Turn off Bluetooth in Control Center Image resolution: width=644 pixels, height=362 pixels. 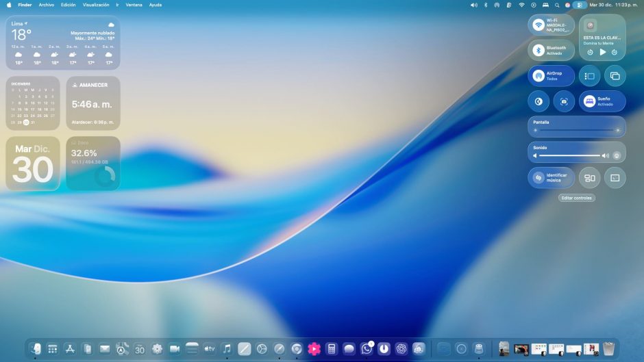539,51
